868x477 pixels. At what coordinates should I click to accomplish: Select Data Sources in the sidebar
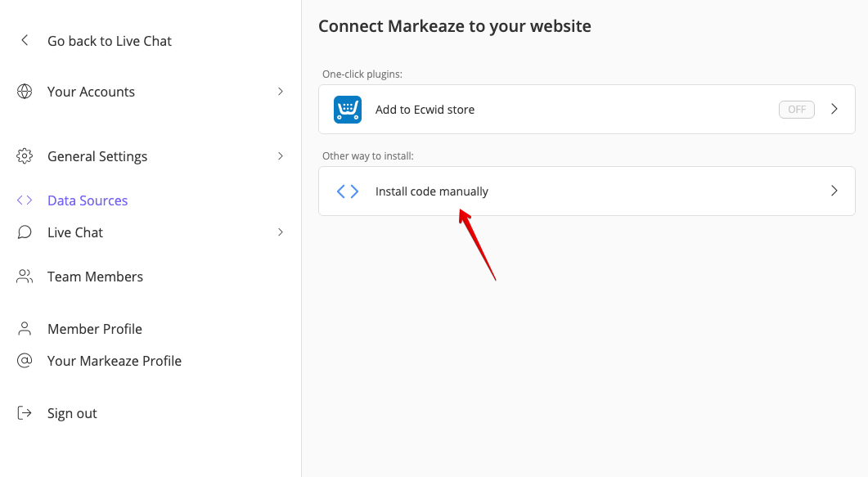click(x=88, y=200)
